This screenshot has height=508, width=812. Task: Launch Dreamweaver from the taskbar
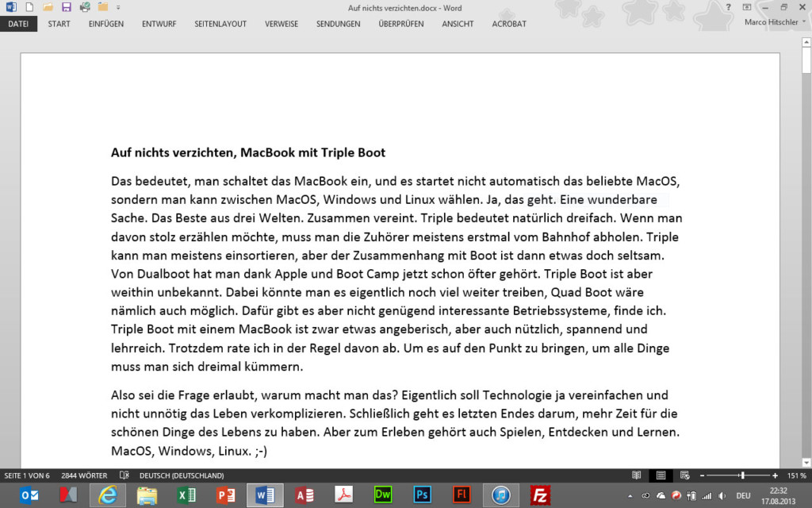point(383,495)
